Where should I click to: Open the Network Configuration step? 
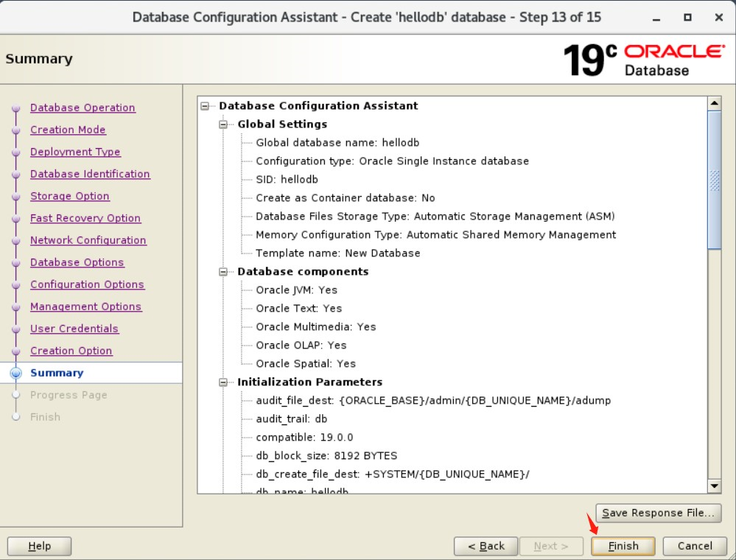click(88, 240)
